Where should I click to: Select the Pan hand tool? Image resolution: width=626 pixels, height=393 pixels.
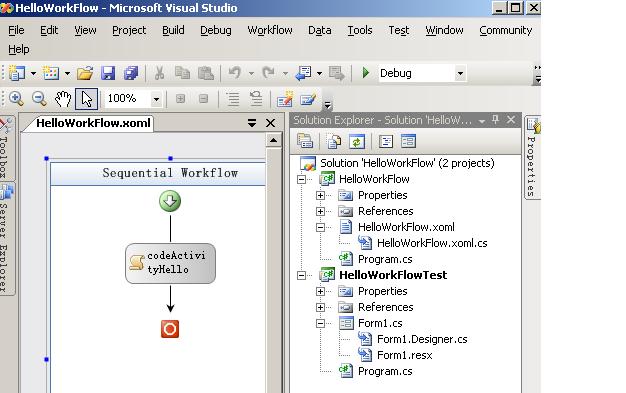pyautogui.click(x=63, y=99)
